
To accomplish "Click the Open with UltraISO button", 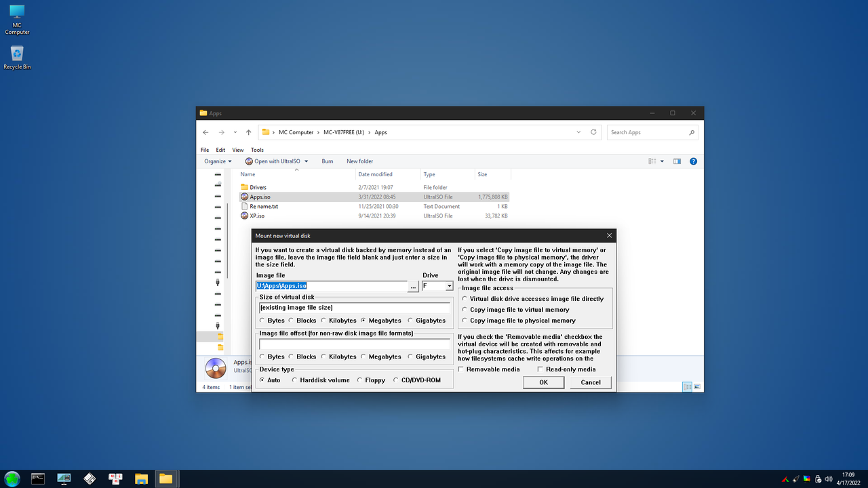I will pos(271,161).
